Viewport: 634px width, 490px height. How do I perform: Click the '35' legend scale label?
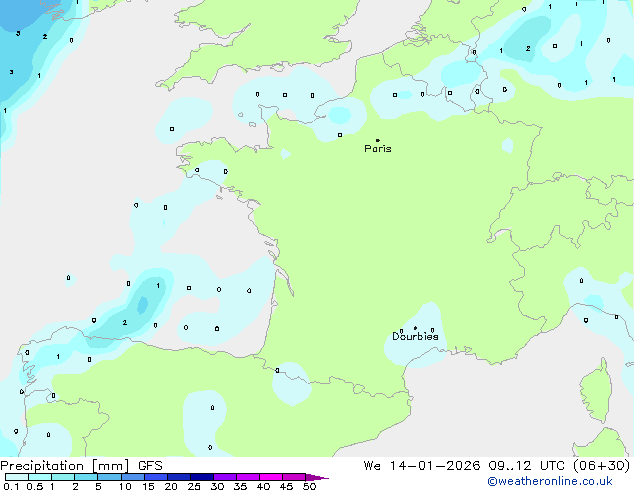pyautogui.click(x=240, y=486)
